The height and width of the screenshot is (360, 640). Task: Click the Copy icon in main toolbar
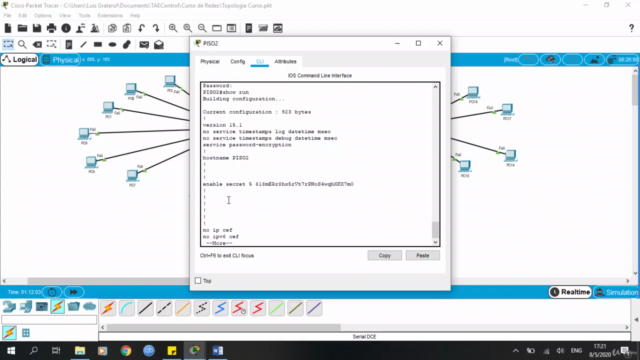(112, 28)
